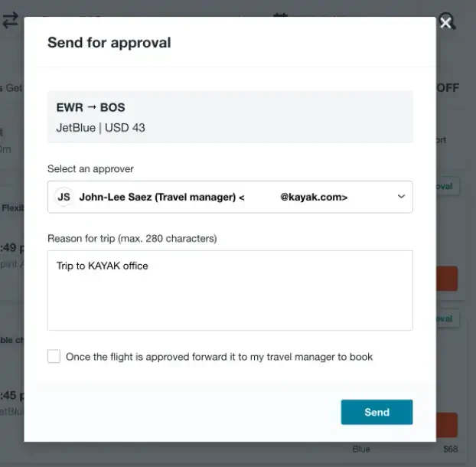Viewport: 476px width, 467px height.
Task: Expand the approver list chevron
Action: click(401, 197)
